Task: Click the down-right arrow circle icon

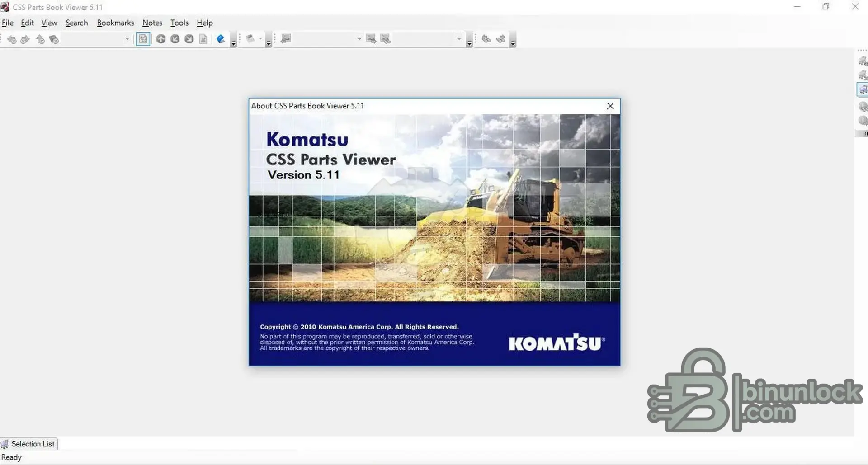Action: (x=189, y=39)
